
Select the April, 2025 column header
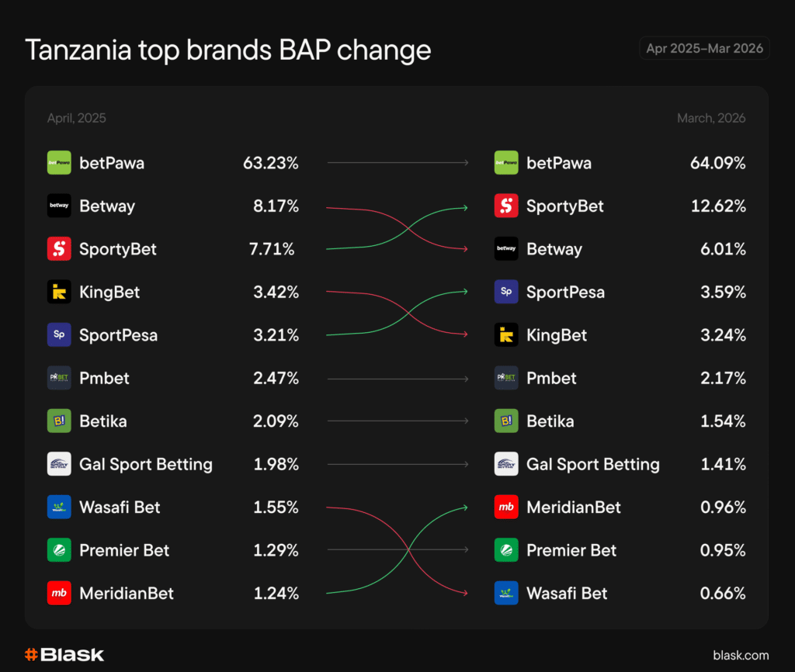click(x=76, y=119)
